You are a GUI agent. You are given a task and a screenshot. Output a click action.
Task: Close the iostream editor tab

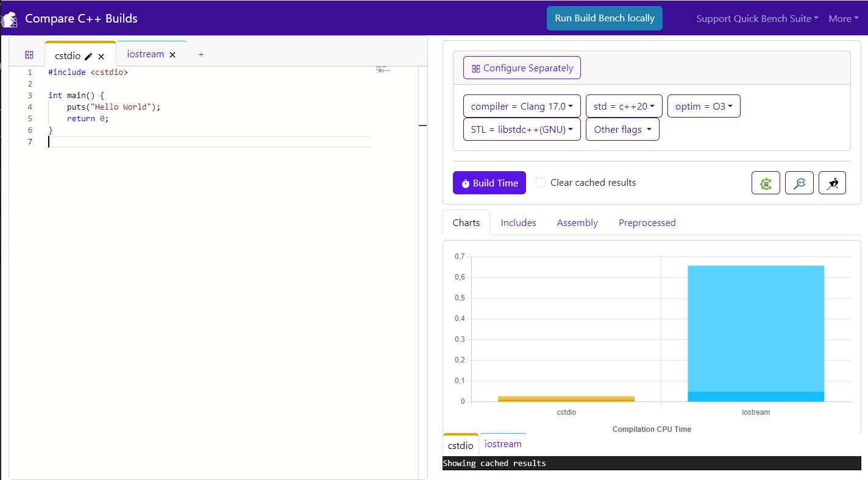click(173, 54)
